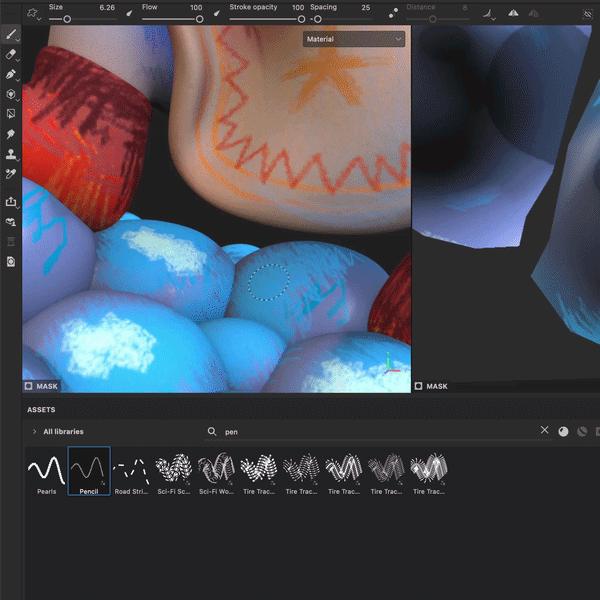Screen dimensions: 600x600
Task: Toggle pen pressure for Size
Action: (x=129, y=13)
